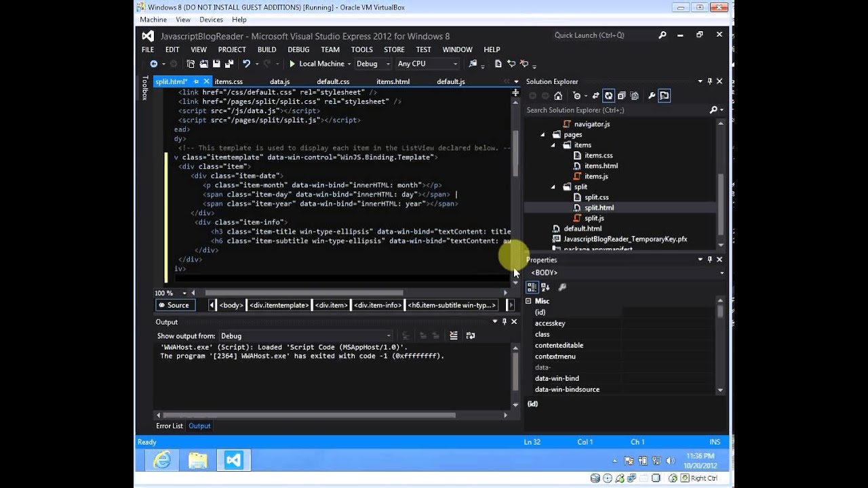This screenshot has height=488, width=868.
Task: Click Refresh icon in Solution Explorer
Action: 608,96
